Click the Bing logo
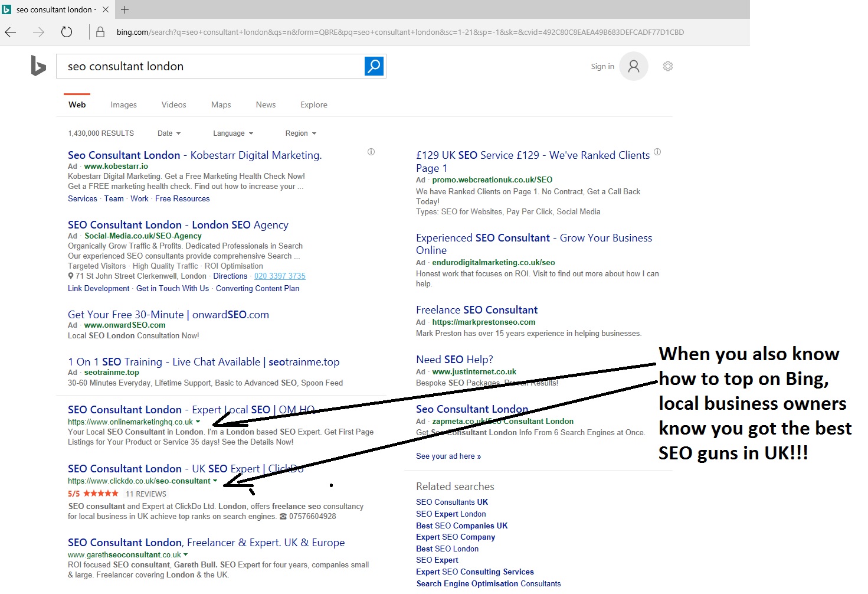Screen dimensions: 868x594 (38, 66)
